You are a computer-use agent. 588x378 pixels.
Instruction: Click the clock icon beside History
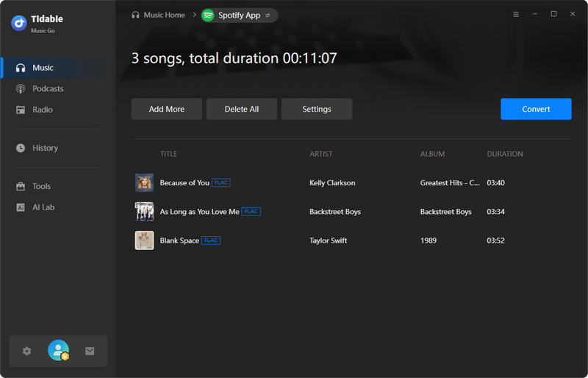21,148
